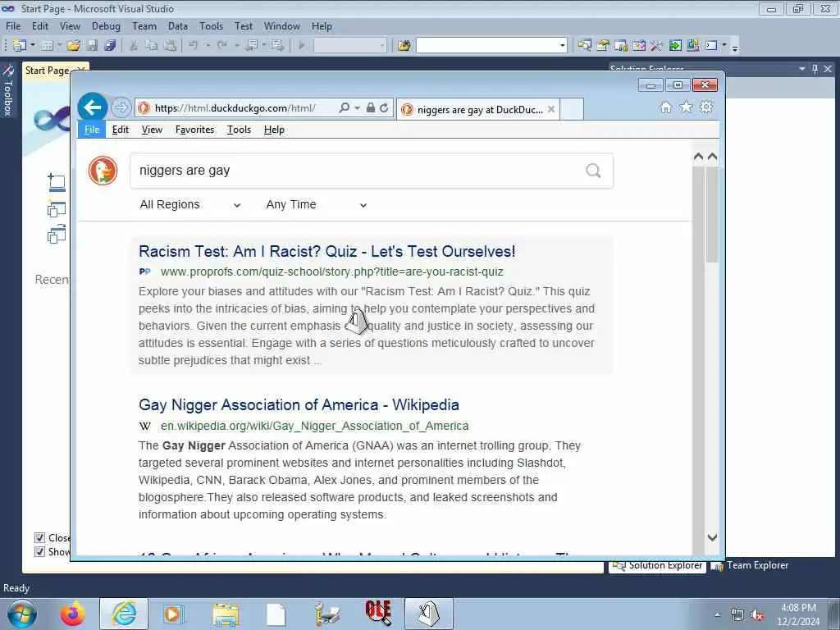840x630 pixels.
Task: Click Undo arrow in Visual Studio toolbar
Action: coord(194,46)
